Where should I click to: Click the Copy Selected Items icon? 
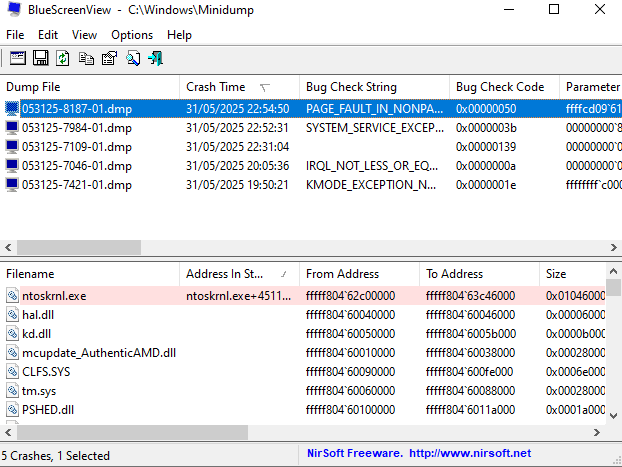pos(87,59)
